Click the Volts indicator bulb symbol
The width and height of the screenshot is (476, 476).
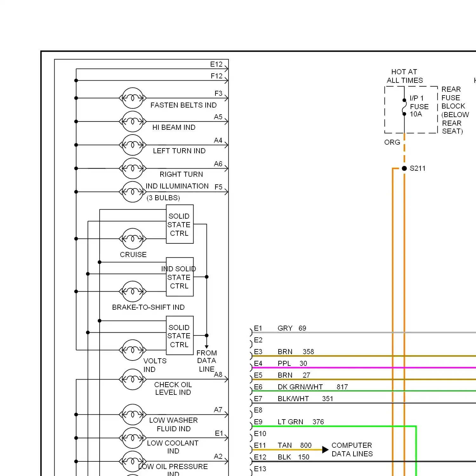pos(133,350)
